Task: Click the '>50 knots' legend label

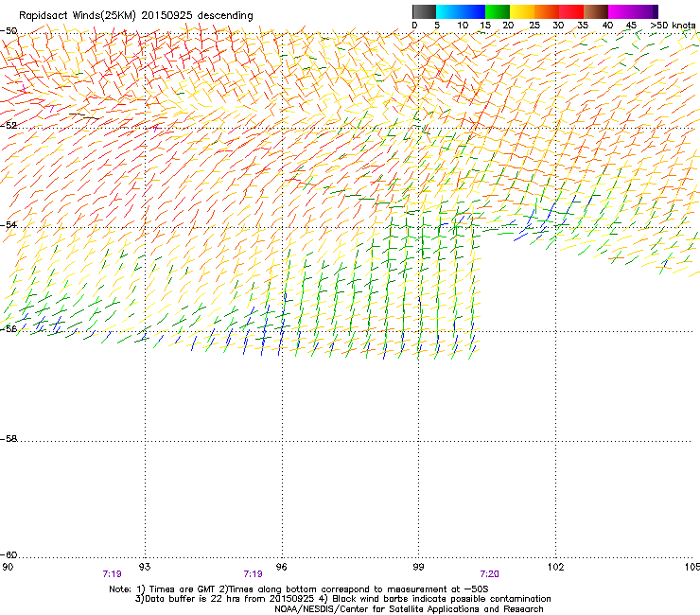Action: (x=673, y=26)
